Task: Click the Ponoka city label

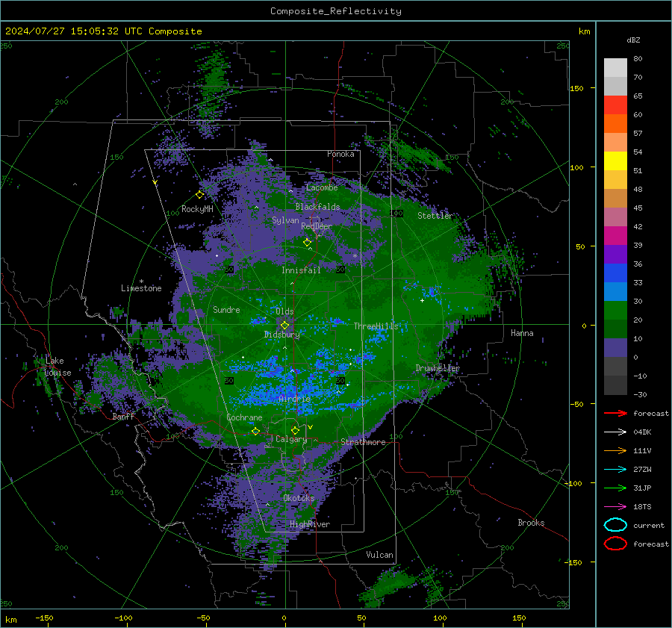Action: 340,154
